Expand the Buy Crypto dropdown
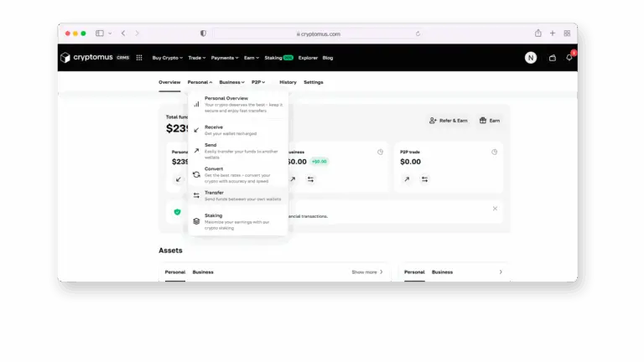This screenshot has height=362, width=644. tap(167, 58)
